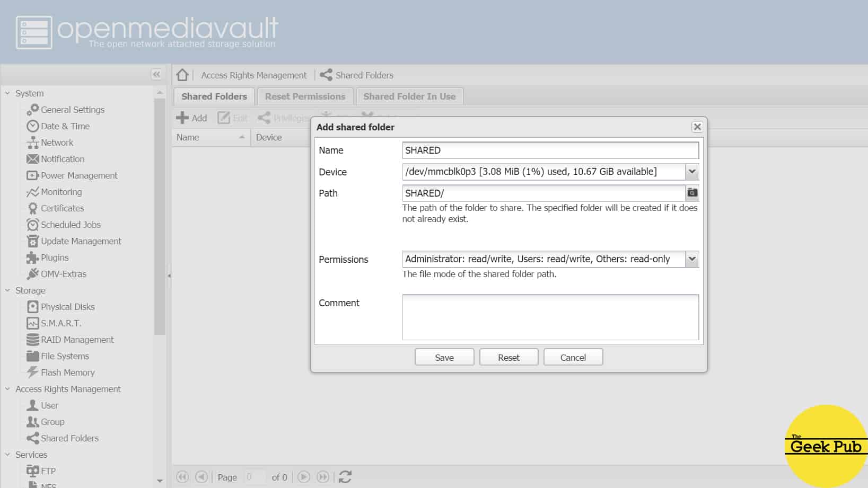Image resolution: width=868 pixels, height=488 pixels.
Task: Click the Device column header
Action: [x=281, y=137]
